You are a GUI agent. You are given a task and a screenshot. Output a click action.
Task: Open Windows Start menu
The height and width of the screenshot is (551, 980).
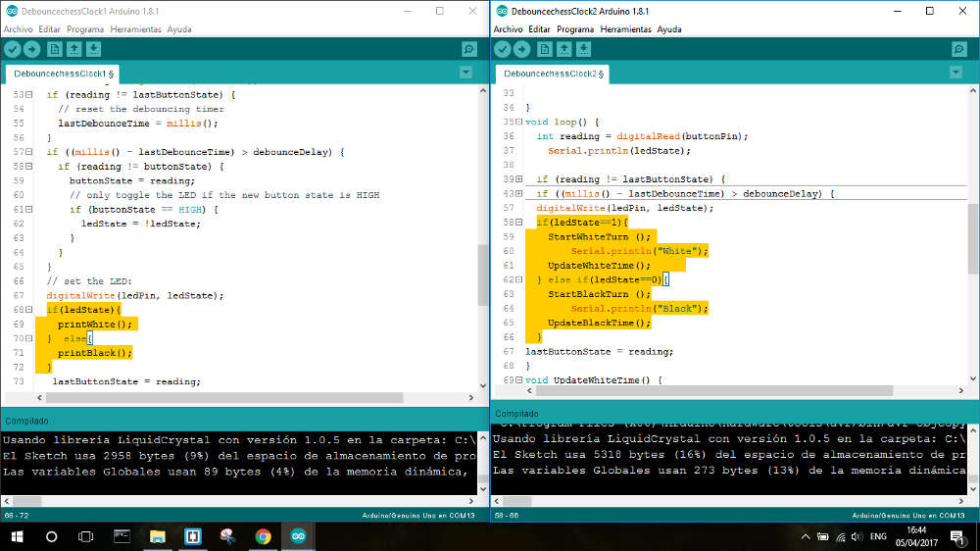coord(17,536)
